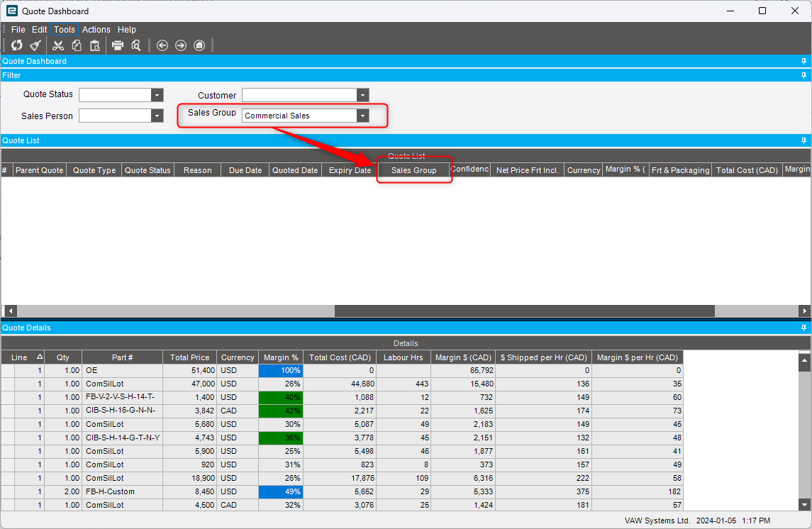The image size is (812, 529).
Task: Click the Back navigation arrow button
Action: pos(162,45)
